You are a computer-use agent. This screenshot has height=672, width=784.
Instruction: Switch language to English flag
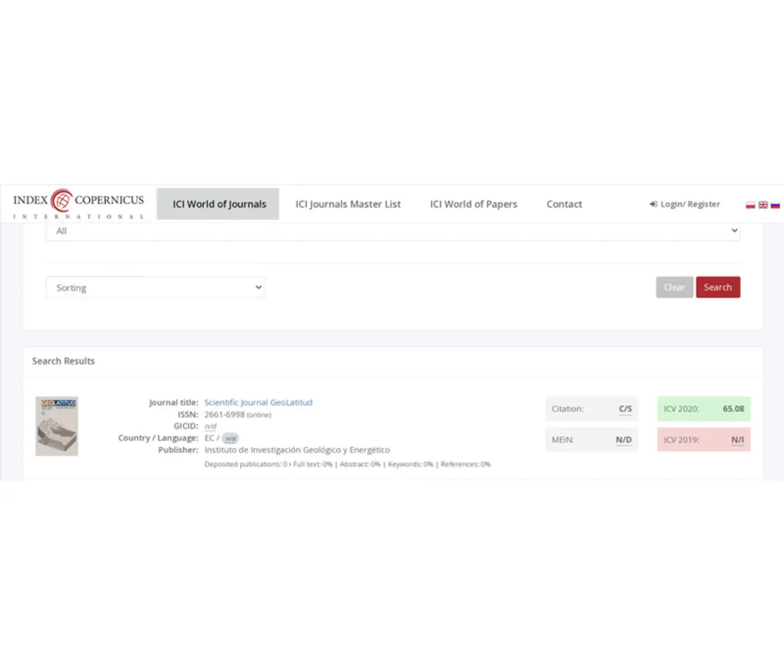click(x=763, y=205)
